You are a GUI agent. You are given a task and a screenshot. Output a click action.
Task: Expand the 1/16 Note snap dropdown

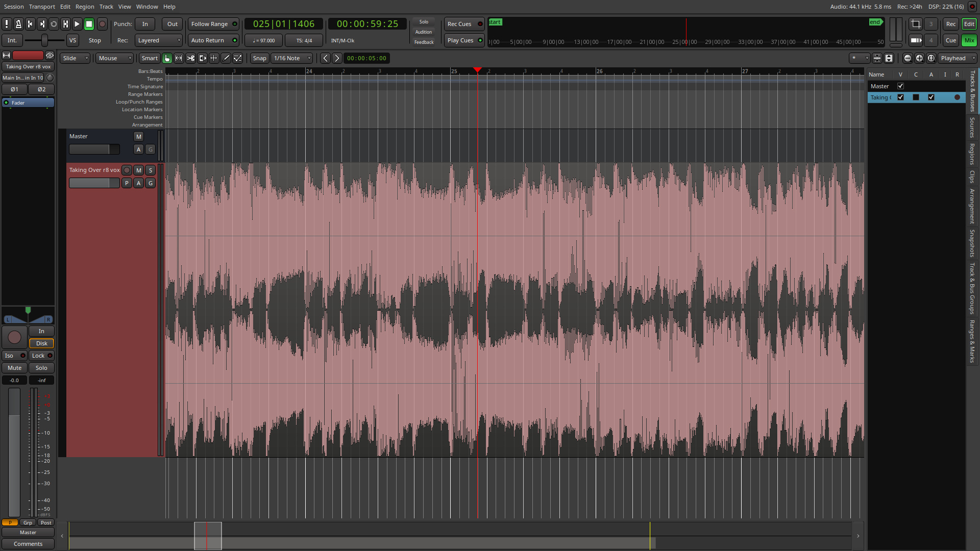tap(292, 58)
